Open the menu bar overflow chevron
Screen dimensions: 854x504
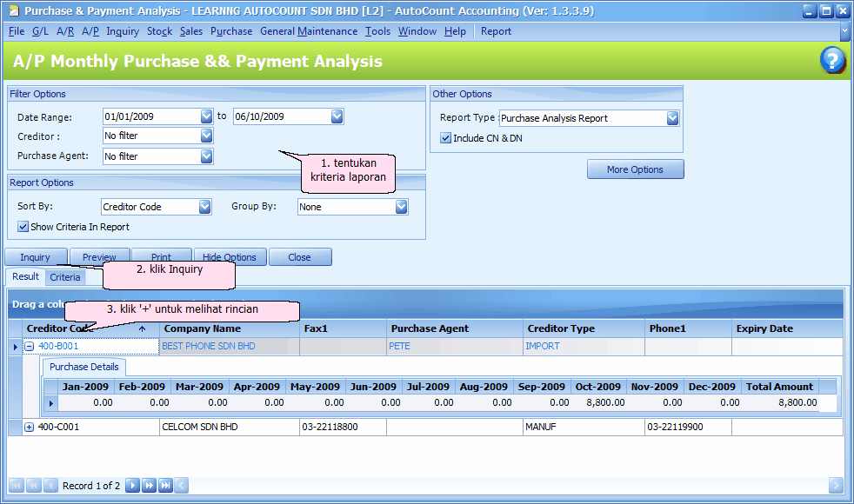click(844, 30)
